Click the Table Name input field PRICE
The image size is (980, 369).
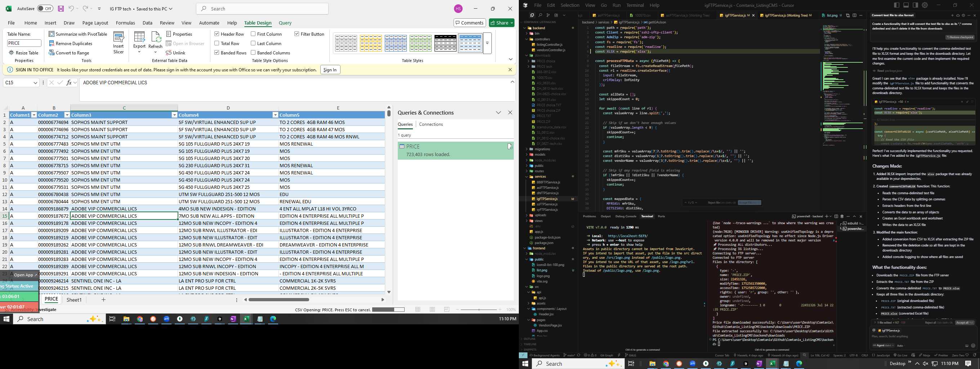click(x=24, y=43)
